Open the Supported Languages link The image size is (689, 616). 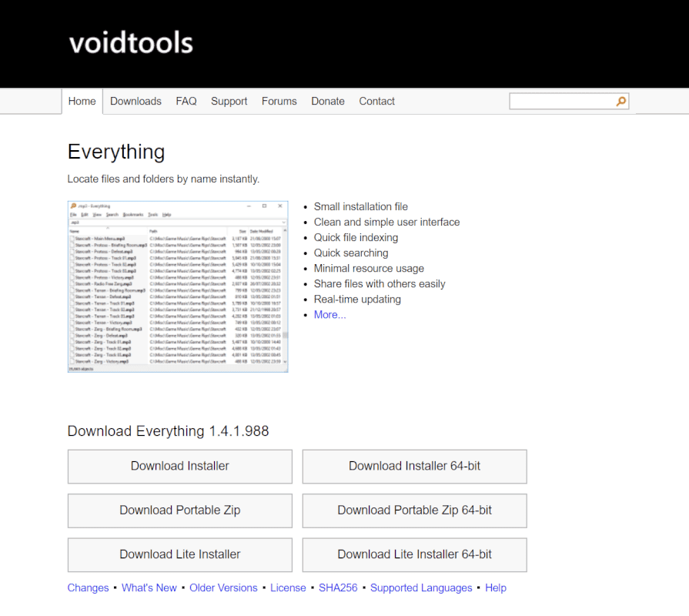pyautogui.click(x=421, y=588)
